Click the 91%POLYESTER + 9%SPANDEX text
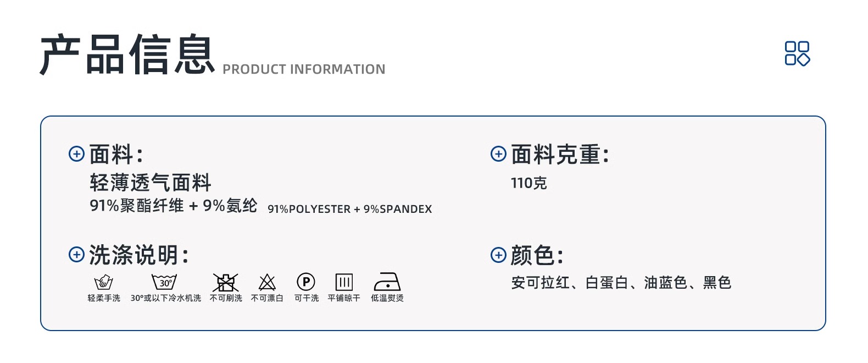Viewport: 868px width, 363px height. point(349,209)
